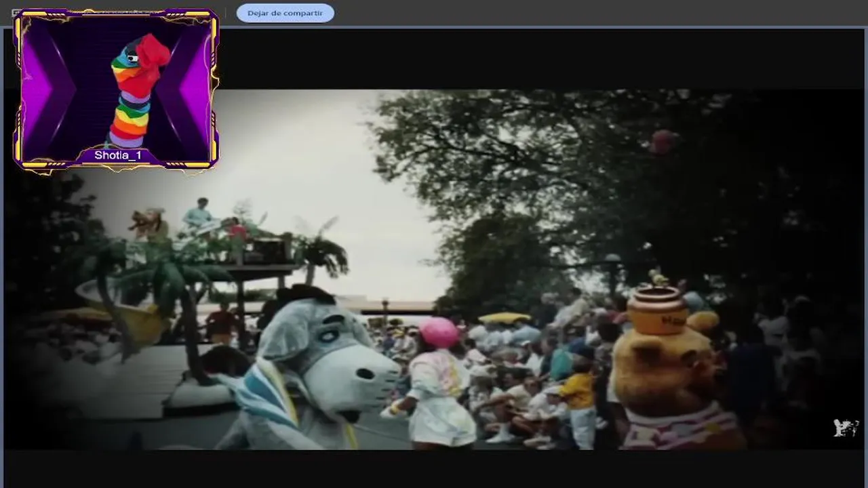
Task: Click the 'Shotia_1' name label
Action: pyautogui.click(x=118, y=155)
